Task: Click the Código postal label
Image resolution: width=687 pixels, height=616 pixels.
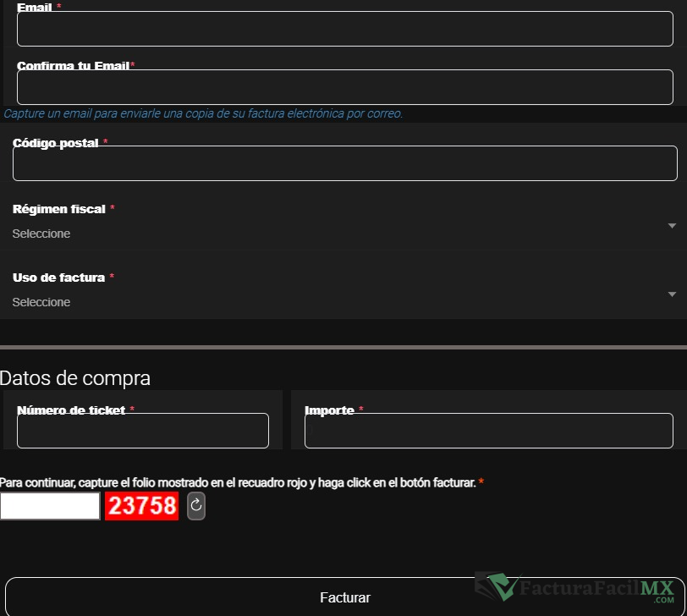Action: click(x=56, y=144)
